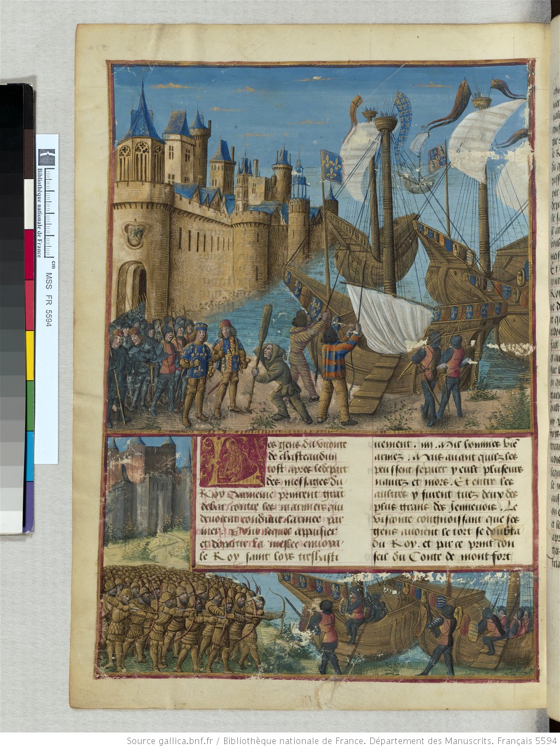Click the "MSS FR 5594" shelfmark label
The width and height of the screenshot is (560, 749).
48,299
